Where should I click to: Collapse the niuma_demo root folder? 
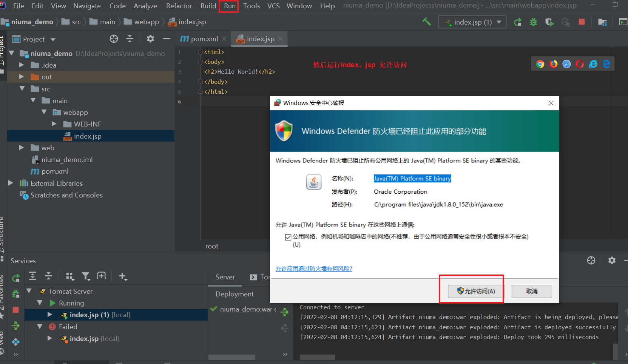[x=12, y=53]
